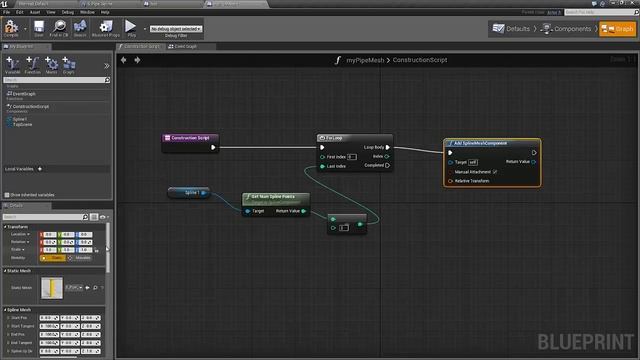
Task: Open debug object selection dropdown
Action: [176, 29]
